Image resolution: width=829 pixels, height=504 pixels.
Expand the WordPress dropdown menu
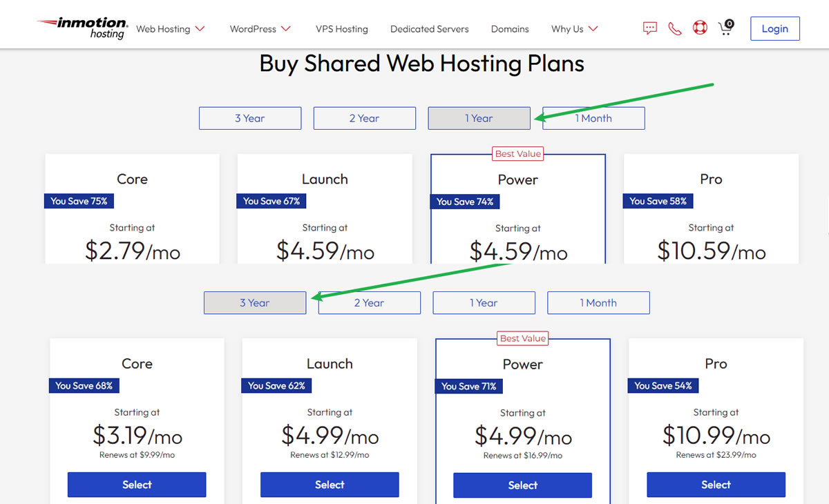tap(260, 29)
